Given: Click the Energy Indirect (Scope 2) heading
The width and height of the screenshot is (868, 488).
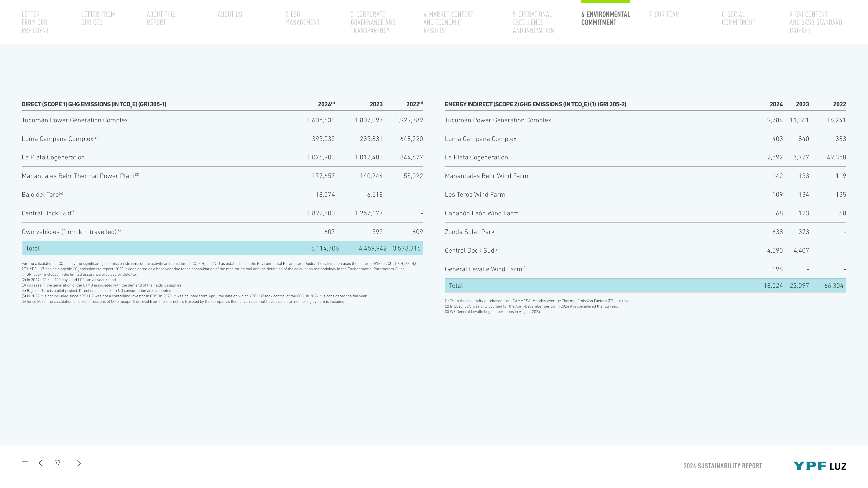Looking at the screenshot, I should tap(535, 104).
